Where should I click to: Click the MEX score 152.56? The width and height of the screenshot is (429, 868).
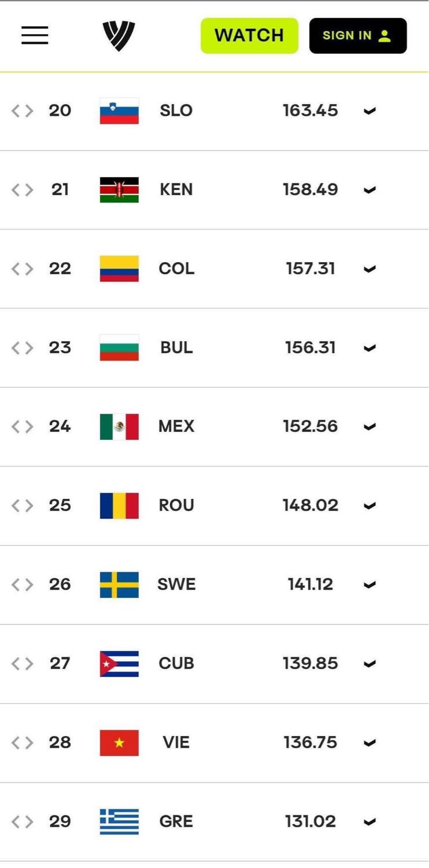[x=310, y=426]
